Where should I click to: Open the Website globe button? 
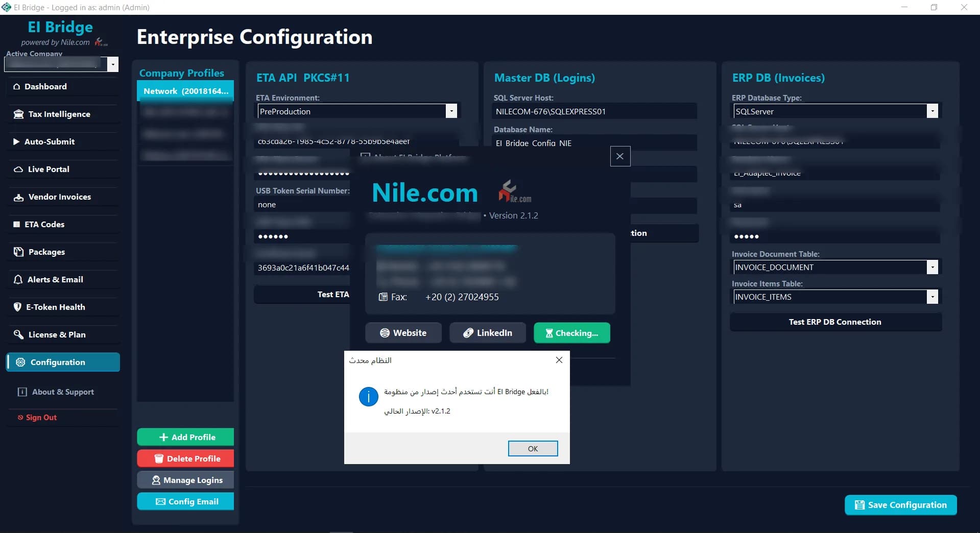403,333
